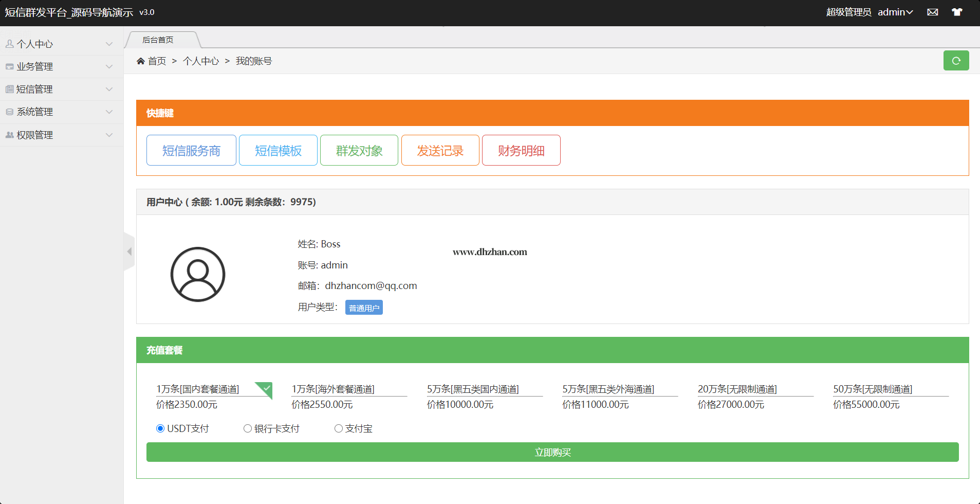The height and width of the screenshot is (504, 980).
Task: Click the user avatar profile picture
Action: (x=198, y=274)
